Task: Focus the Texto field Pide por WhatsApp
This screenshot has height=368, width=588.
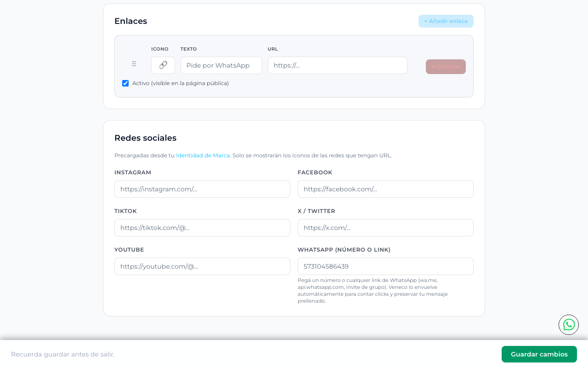Action: [x=221, y=65]
